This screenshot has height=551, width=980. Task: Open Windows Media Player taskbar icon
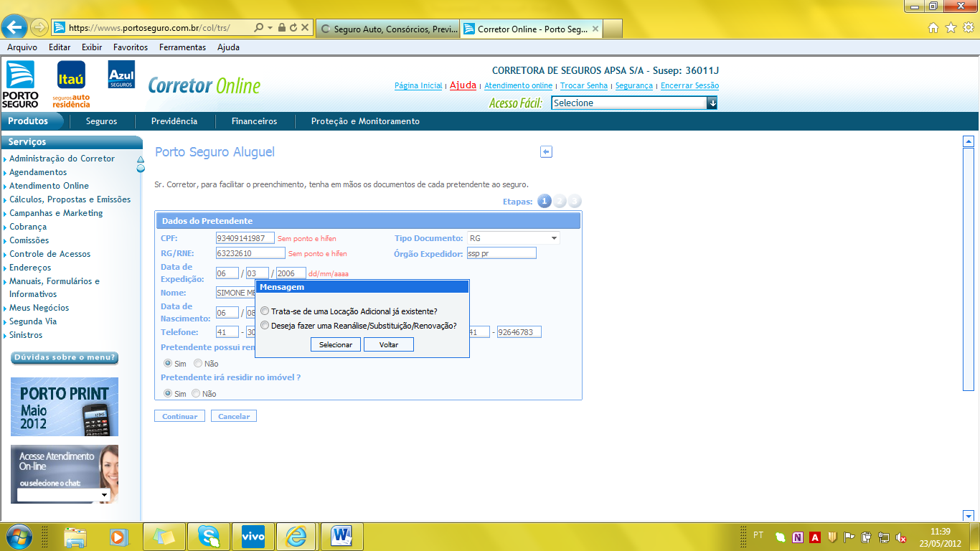pos(118,537)
